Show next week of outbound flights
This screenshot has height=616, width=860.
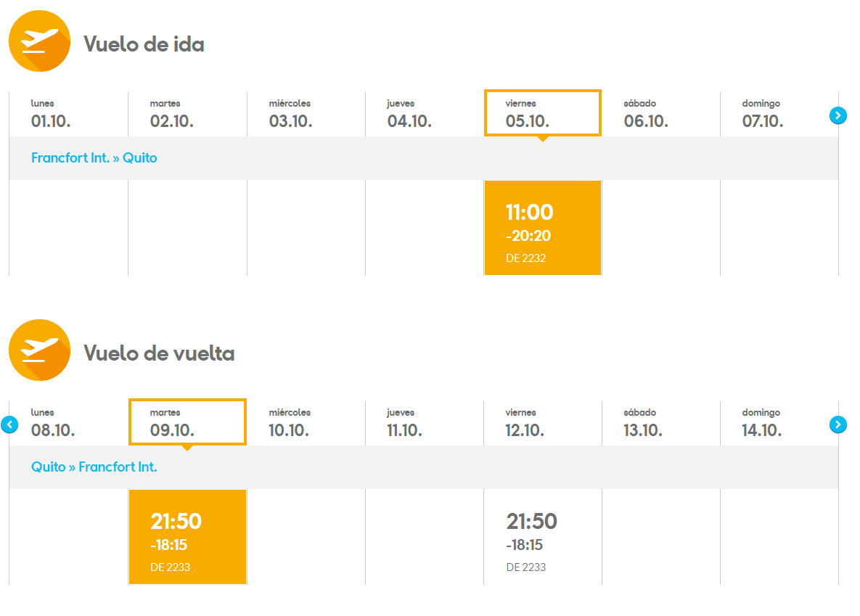coord(838,115)
